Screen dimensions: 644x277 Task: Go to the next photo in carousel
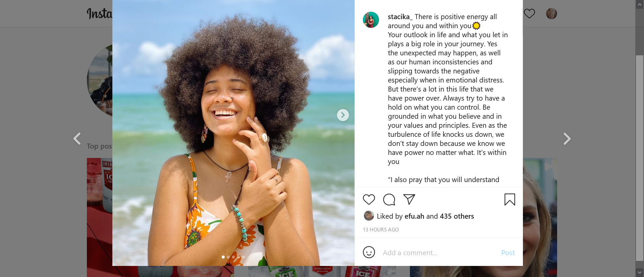pos(343,115)
